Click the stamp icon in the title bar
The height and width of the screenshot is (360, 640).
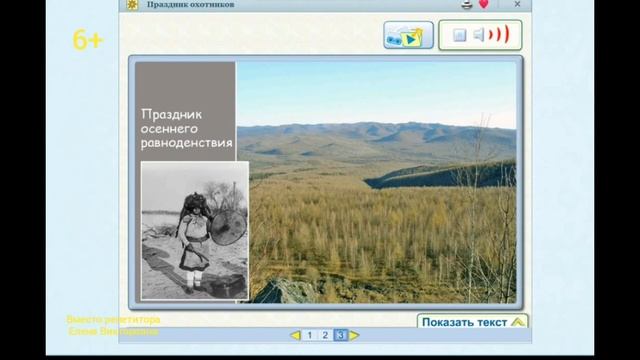(x=467, y=4)
